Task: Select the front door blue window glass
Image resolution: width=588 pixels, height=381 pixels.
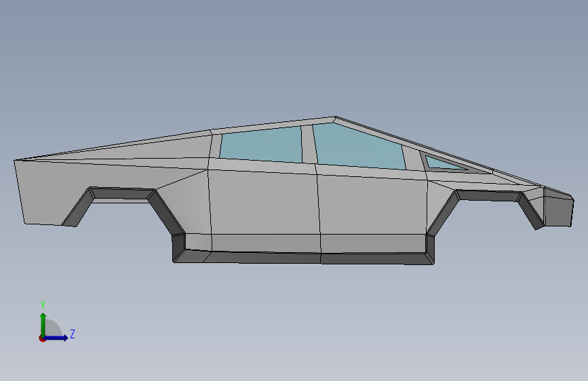Action: tap(358, 147)
